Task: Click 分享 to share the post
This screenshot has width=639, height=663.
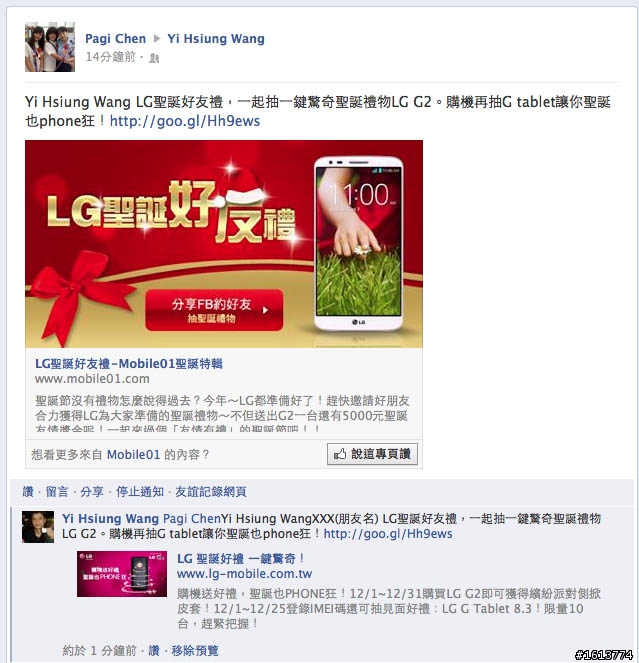Action: [x=92, y=491]
